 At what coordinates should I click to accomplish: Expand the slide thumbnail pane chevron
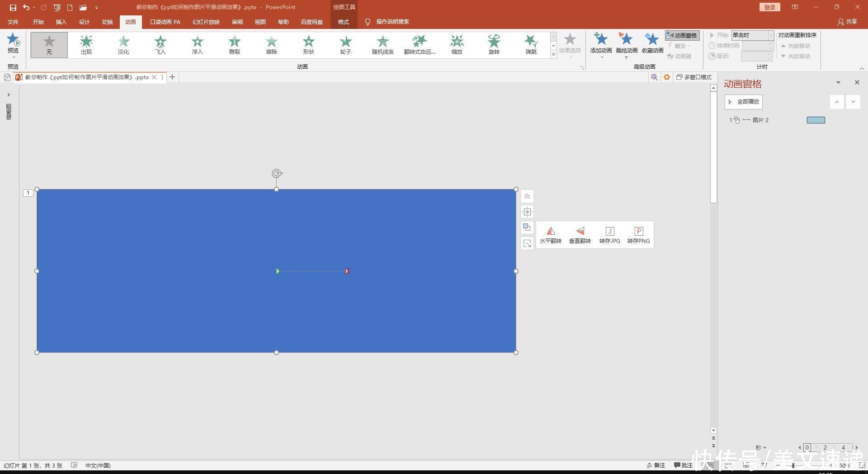(9, 95)
